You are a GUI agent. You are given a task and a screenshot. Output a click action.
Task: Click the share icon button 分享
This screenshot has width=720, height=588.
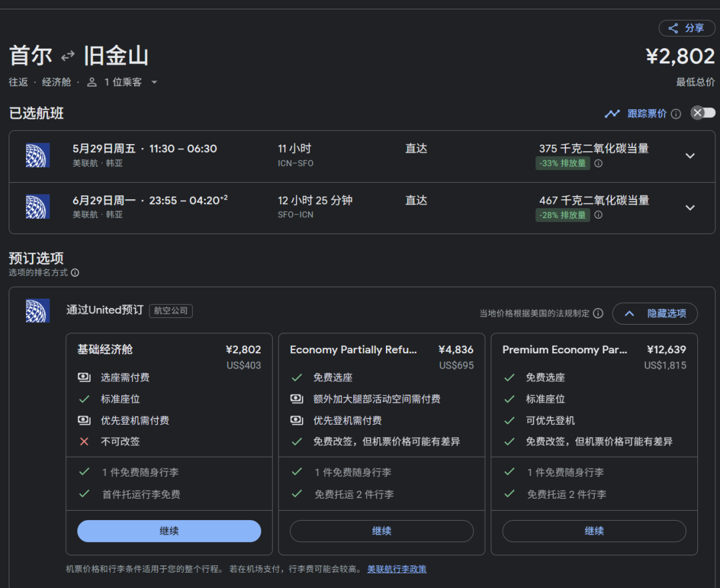687,28
